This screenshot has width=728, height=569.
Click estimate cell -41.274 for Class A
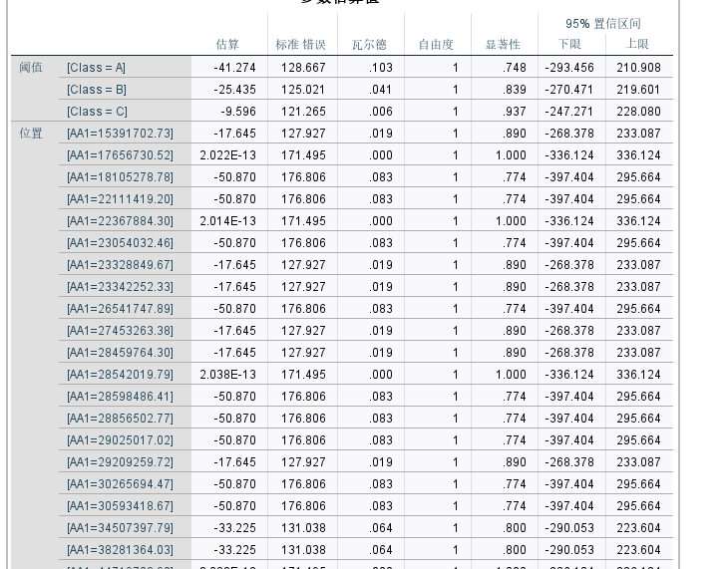235,68
